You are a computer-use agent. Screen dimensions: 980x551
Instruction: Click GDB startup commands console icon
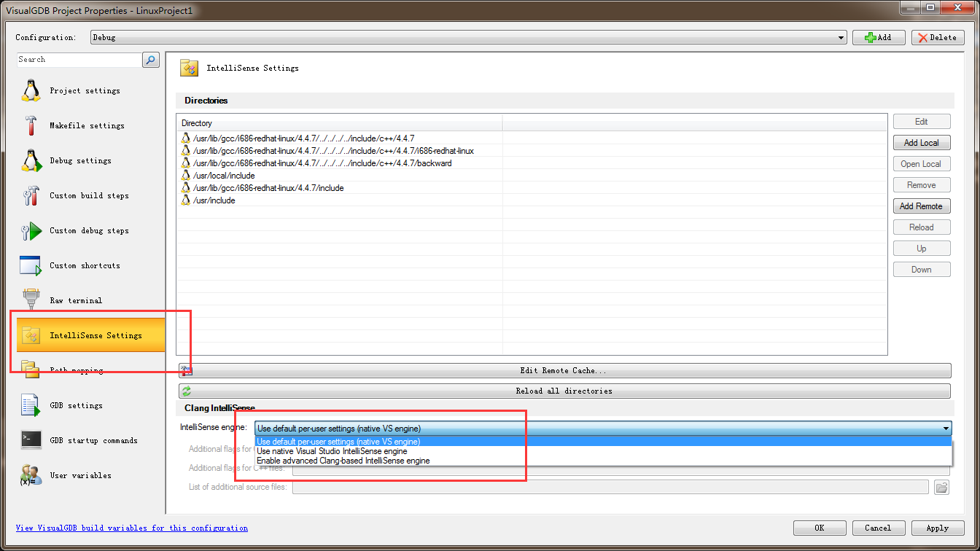31,440
